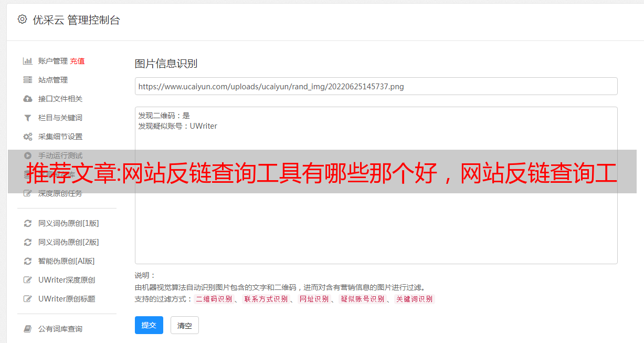Go to UWriter原创标题 page

tap(67, 299)
